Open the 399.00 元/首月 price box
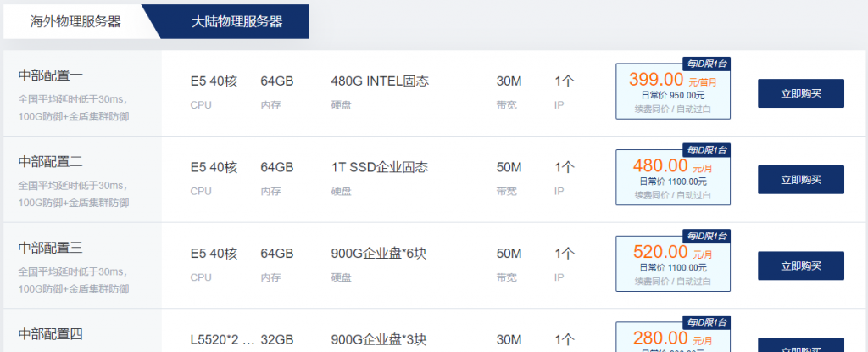 (672, 92)
